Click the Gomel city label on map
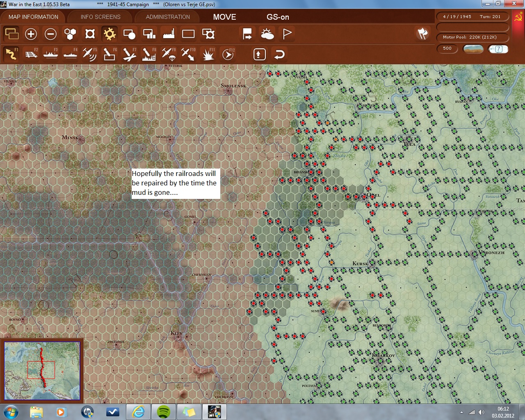Screen dimensions: 525x420 pos(190,217)
